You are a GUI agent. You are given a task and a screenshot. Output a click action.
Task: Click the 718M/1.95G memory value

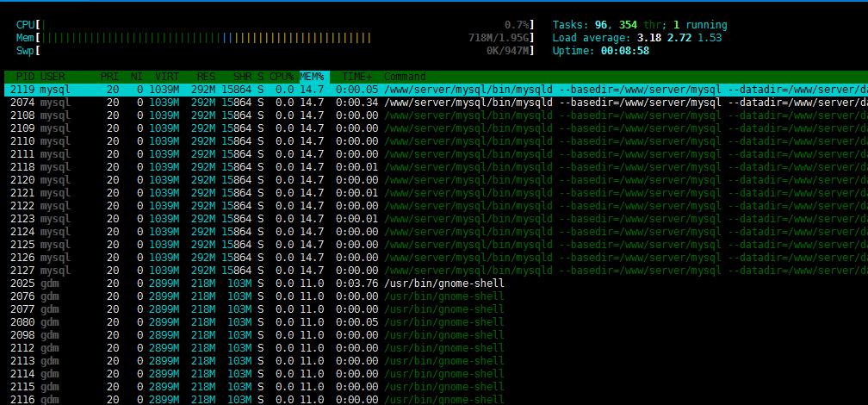coord(499,38)
